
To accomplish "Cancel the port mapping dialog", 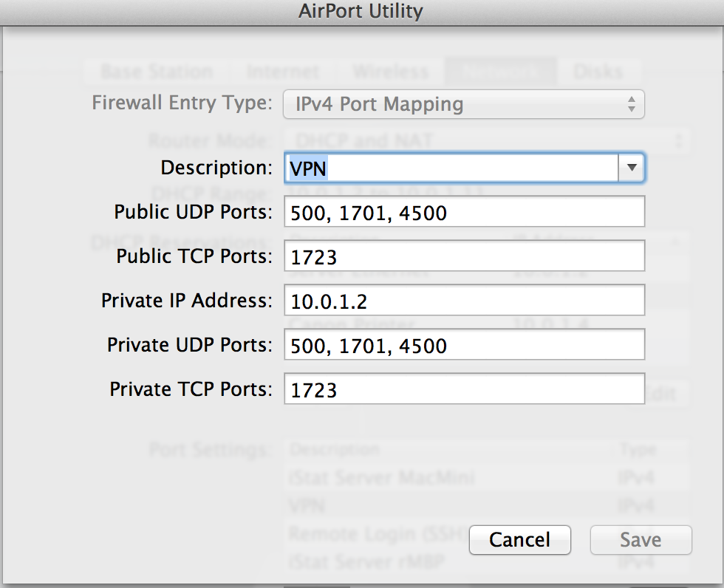I will pyautogui.click(x=520, y=539).
